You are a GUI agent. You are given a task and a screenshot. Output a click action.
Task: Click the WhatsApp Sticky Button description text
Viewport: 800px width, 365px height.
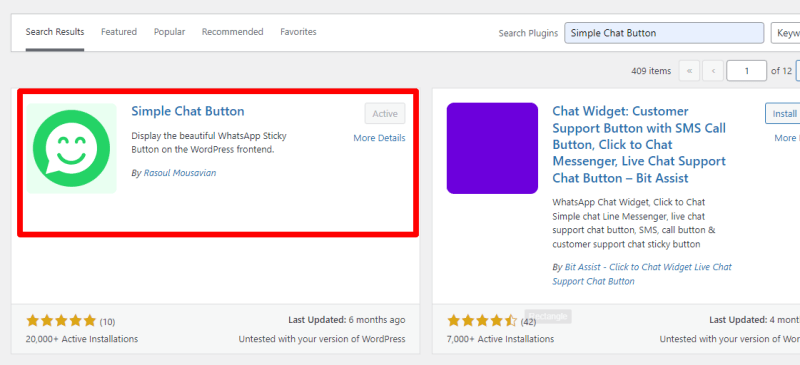click(x=209, y=143)
